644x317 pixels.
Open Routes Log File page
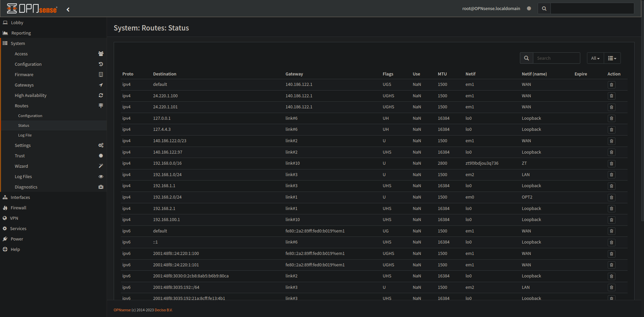click(53, 135)
